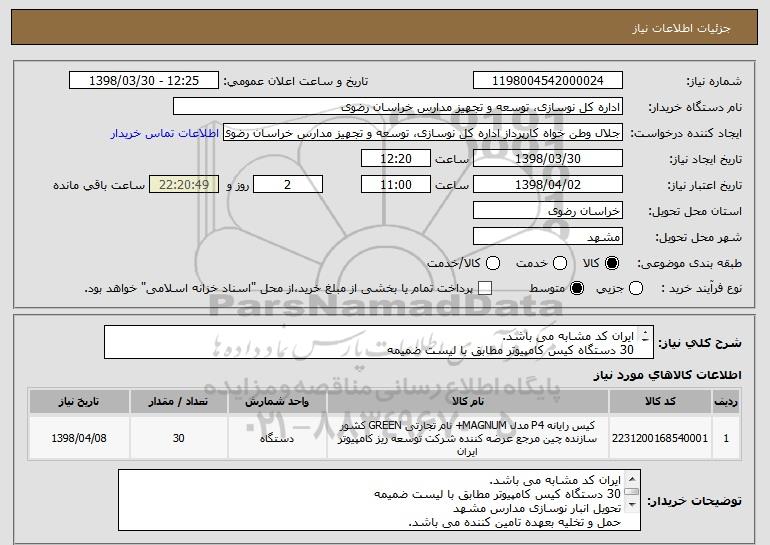Image resolution: width=770 pixels, height=545 pixels.
Task: Click the نام دستگاه خریدار field
Action: [x=398, y=107]
